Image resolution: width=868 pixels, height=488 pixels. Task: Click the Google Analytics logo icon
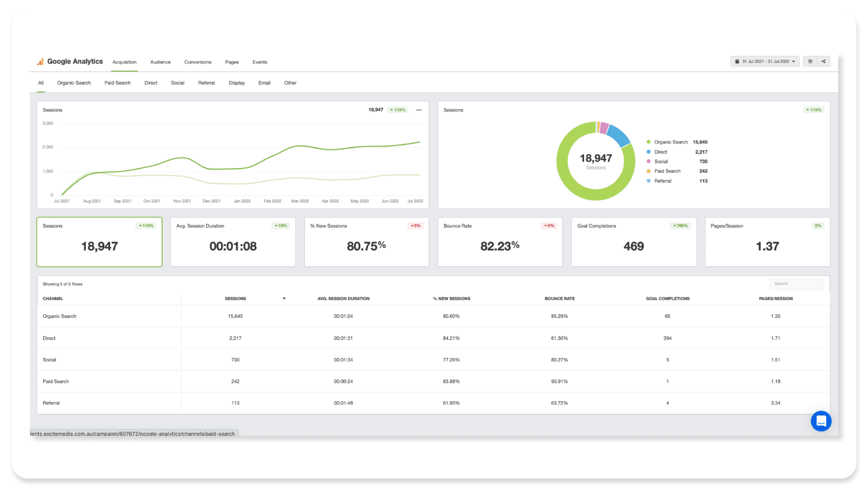pyautogui.click(x=40, y=62)
